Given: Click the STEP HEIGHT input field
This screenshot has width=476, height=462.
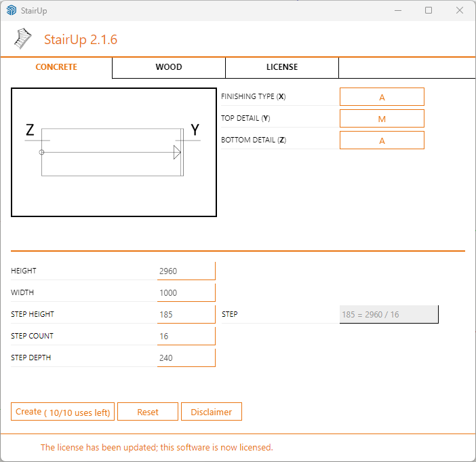Looking at the screenshot, I should (x=186, y=315).
